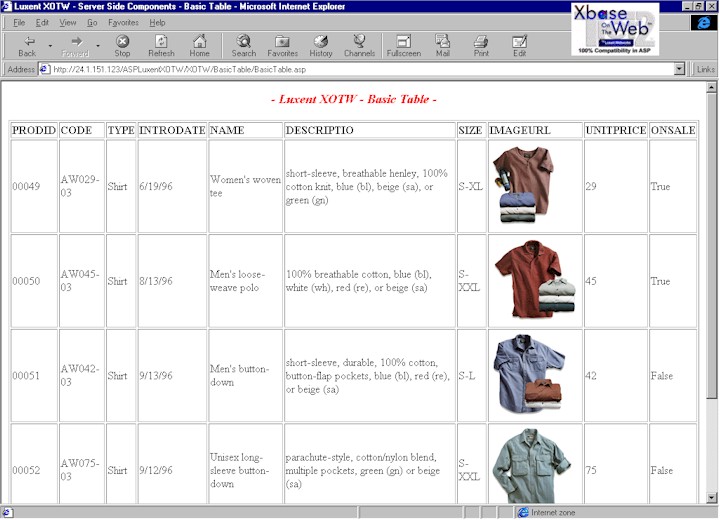Click the Men's button-down shirt image
This screenshot has width=720, height=520.
point(528,373)
